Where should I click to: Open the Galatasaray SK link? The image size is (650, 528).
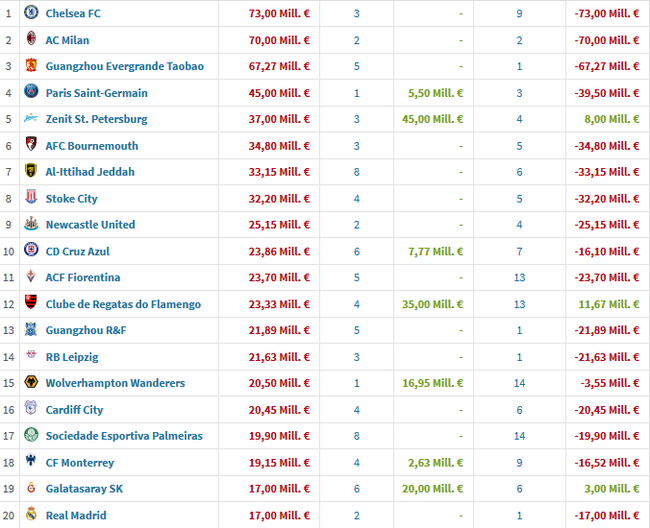pyautogui.click(x=84, y=489)
